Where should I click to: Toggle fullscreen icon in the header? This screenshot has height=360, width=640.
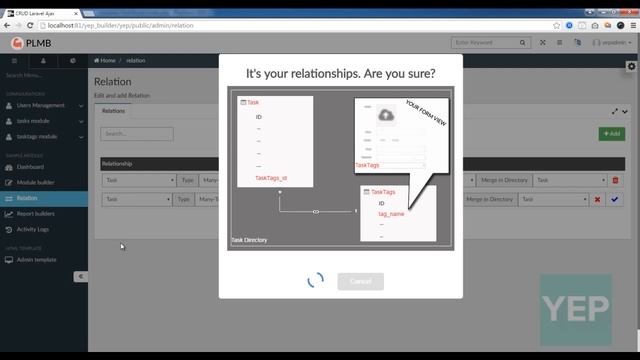(x=542, y=42)
